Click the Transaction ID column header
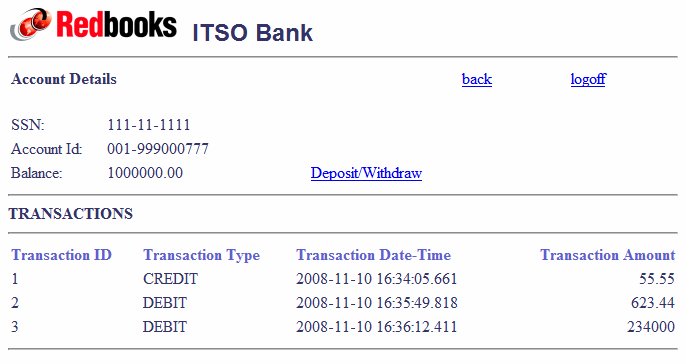The image size is (686, 364). point(62,255)
